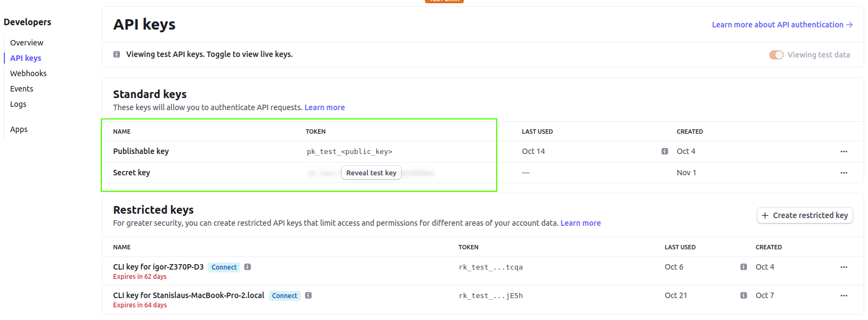Open the overflow menu for Publishable key
Screen dimensions: 868x320
click(844, 151)
